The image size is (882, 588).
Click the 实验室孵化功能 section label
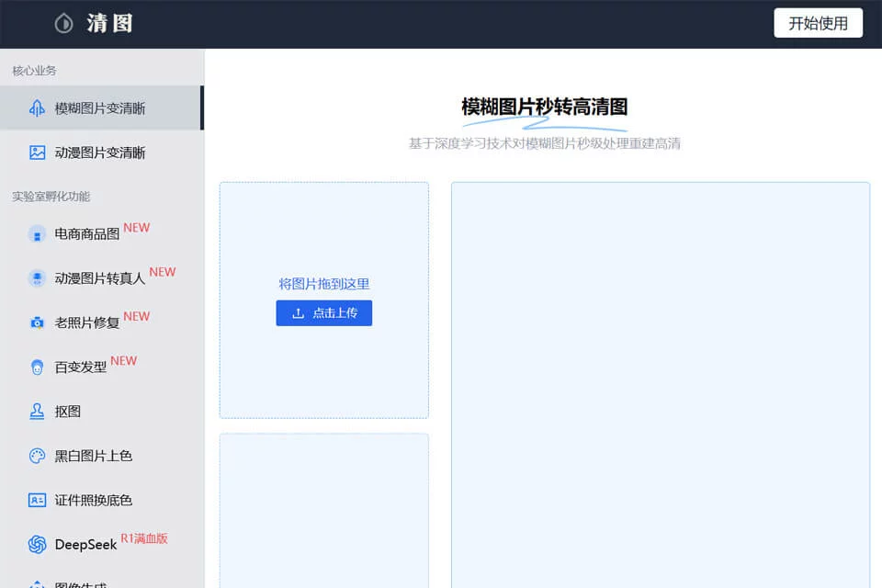click(x=51, y=197)
